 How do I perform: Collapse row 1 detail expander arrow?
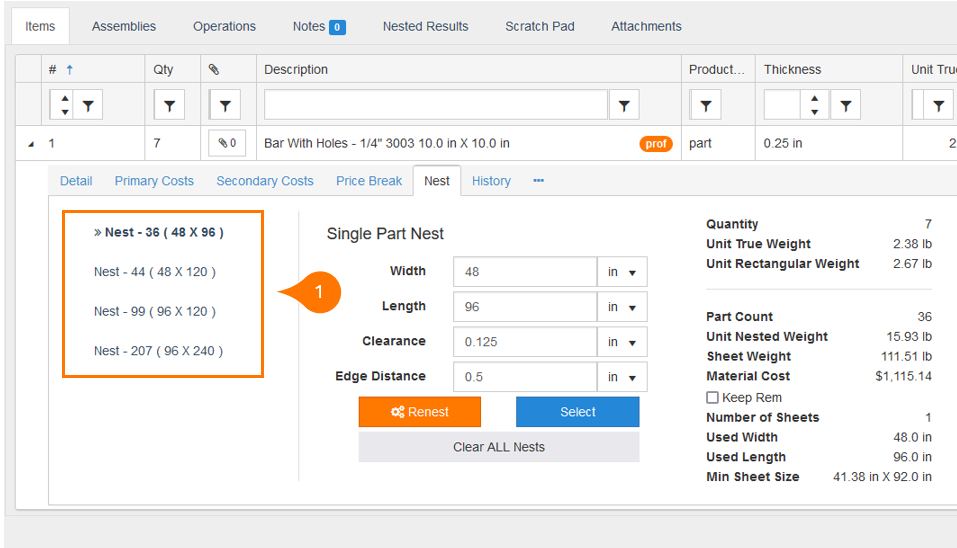point(30,144)
